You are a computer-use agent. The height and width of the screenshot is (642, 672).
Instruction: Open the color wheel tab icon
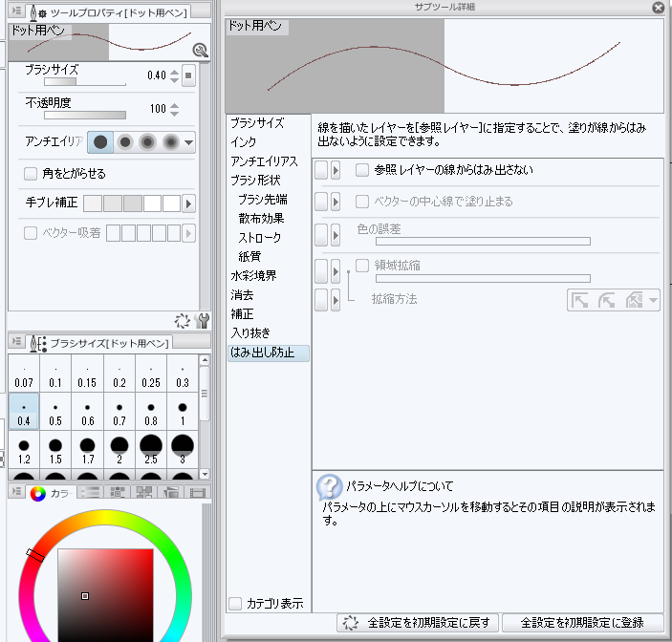[38, 493]
